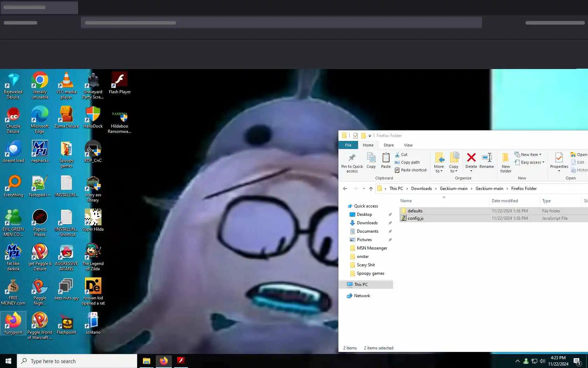Select the defaults folder row

[493, 211]
